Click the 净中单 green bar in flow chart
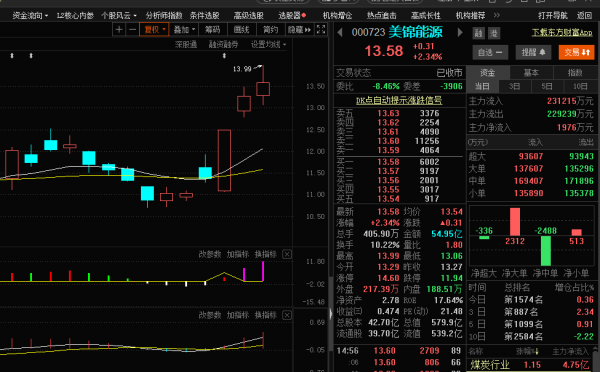The image size is (600, 372). pyautogui.click(x=546, y=251)
